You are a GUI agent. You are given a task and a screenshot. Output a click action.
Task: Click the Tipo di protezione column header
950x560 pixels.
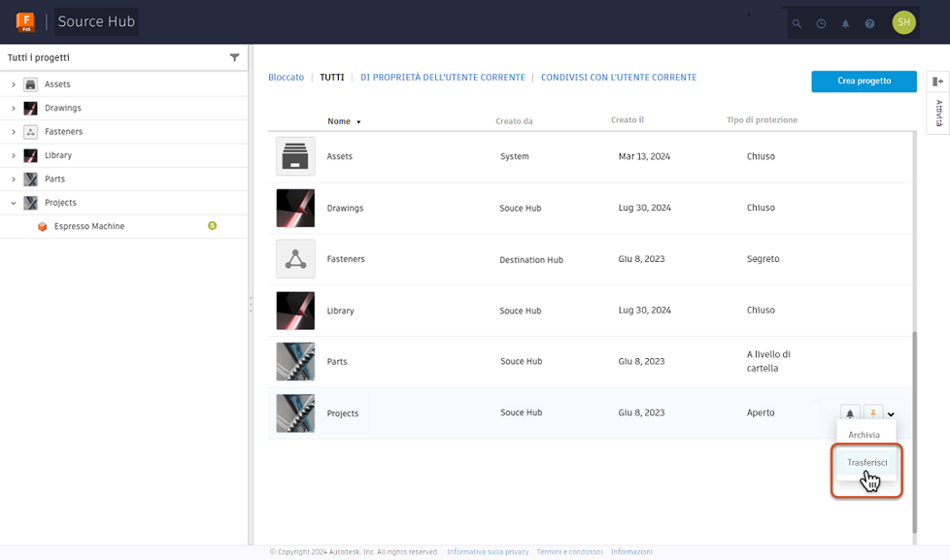point(762,120)
